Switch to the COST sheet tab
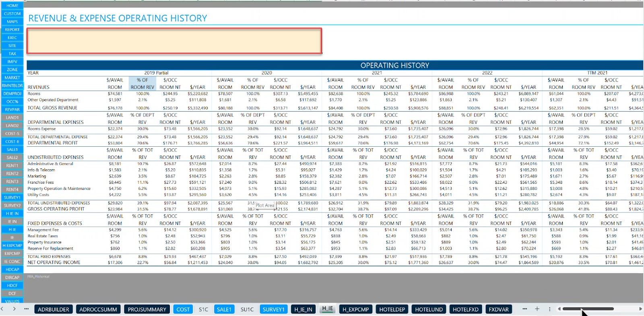Screen dimensions: 644x316 pos(183,310)
